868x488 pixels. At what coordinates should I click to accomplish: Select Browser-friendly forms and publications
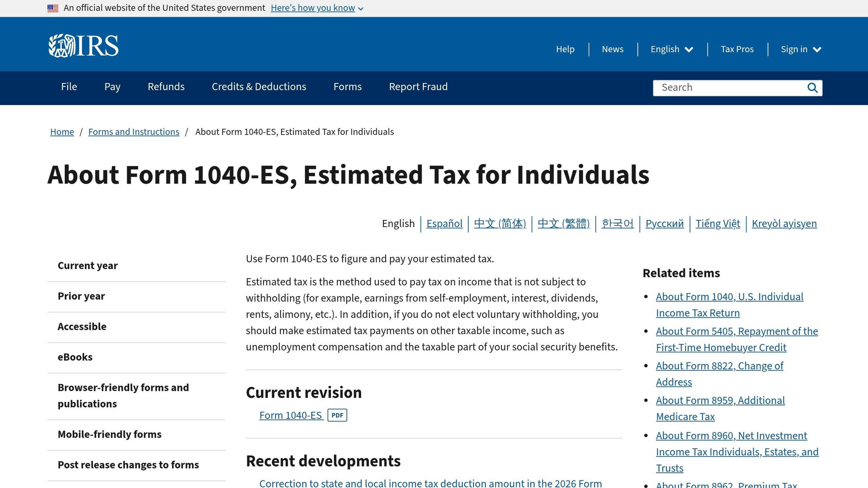coord(136,396)
